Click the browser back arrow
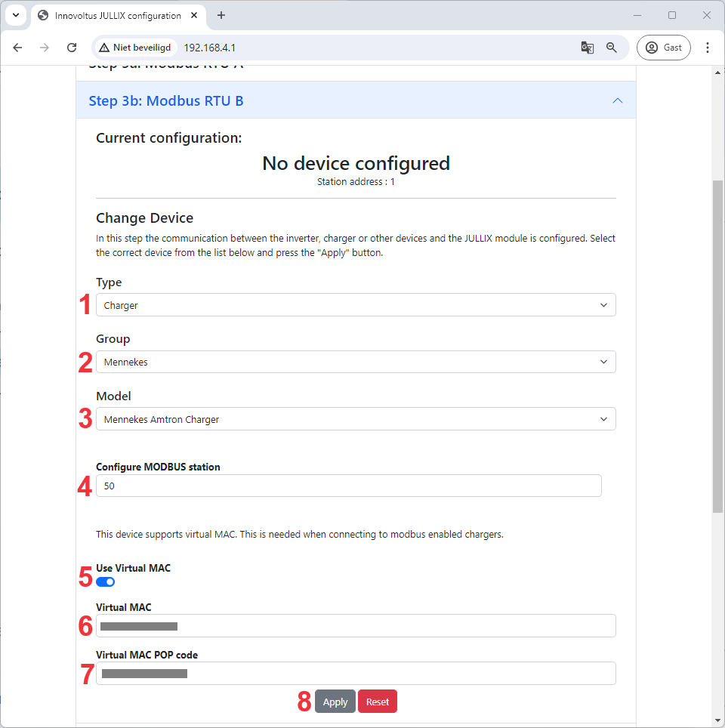The width and height of the screenshot is (725, 728). click(x=17, y=48)
